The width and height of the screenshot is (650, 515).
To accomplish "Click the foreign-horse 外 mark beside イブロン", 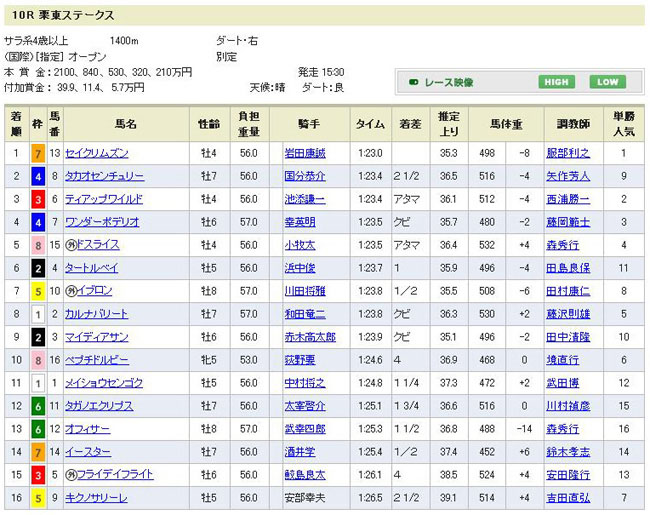I will (71, 290).
